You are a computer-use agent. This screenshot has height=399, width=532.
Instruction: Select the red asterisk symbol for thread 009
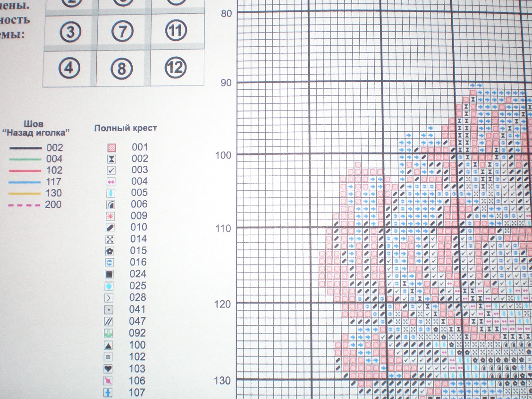[x=110, y=216]
